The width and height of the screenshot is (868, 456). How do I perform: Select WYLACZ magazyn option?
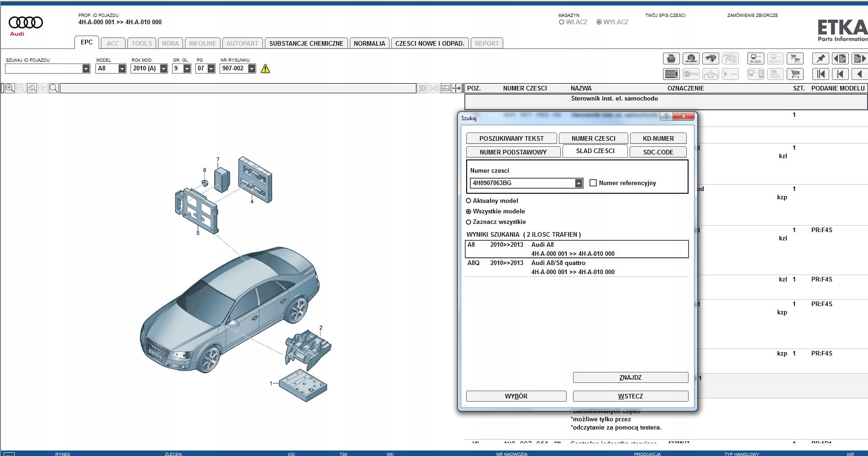(599, 22)
